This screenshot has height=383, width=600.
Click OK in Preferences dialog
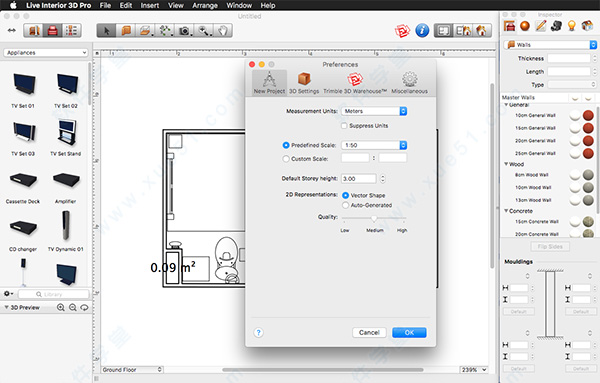point(409,332)
